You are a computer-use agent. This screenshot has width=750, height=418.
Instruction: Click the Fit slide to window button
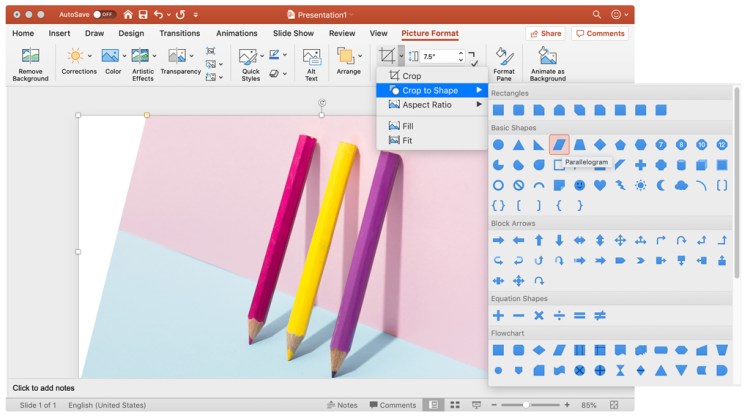pyautogui.click(x=614, y=405)
